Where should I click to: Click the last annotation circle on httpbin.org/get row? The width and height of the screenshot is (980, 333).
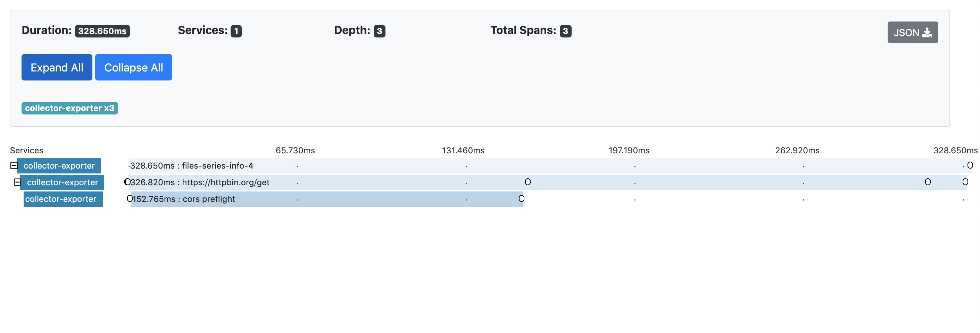point(965,182)
